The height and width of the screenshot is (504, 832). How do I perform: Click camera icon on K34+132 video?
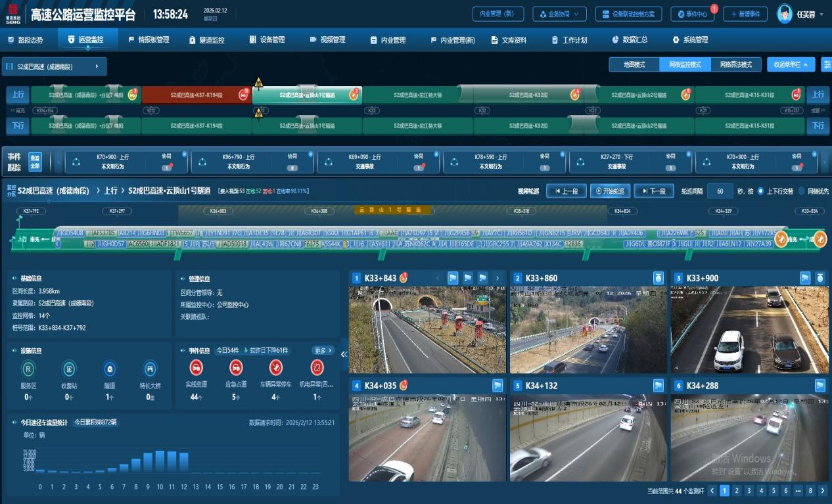658,386
